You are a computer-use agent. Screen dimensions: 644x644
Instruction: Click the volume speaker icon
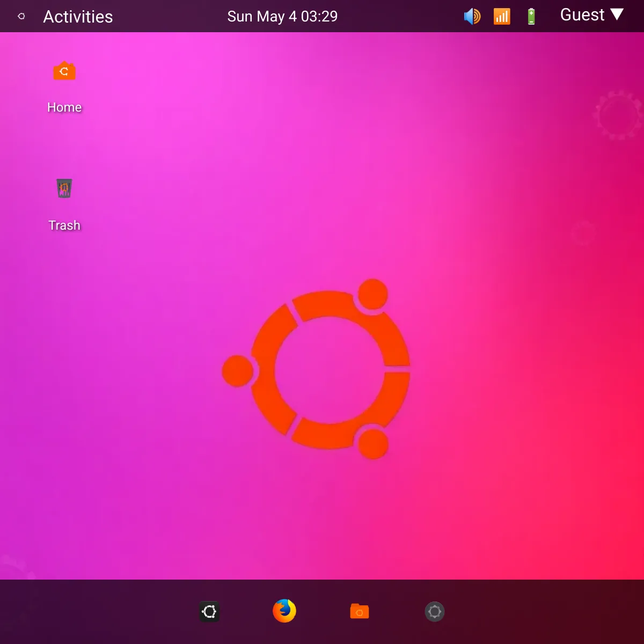(472, 17)
